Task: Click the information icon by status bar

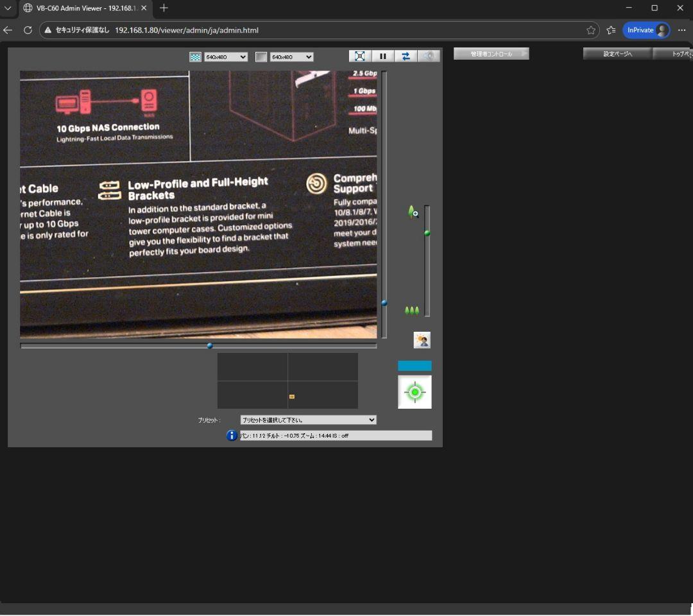Action: pos(232,436)
